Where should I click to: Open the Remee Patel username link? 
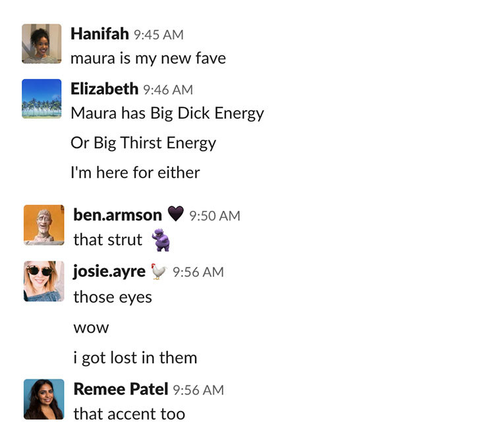click(121, 389)
